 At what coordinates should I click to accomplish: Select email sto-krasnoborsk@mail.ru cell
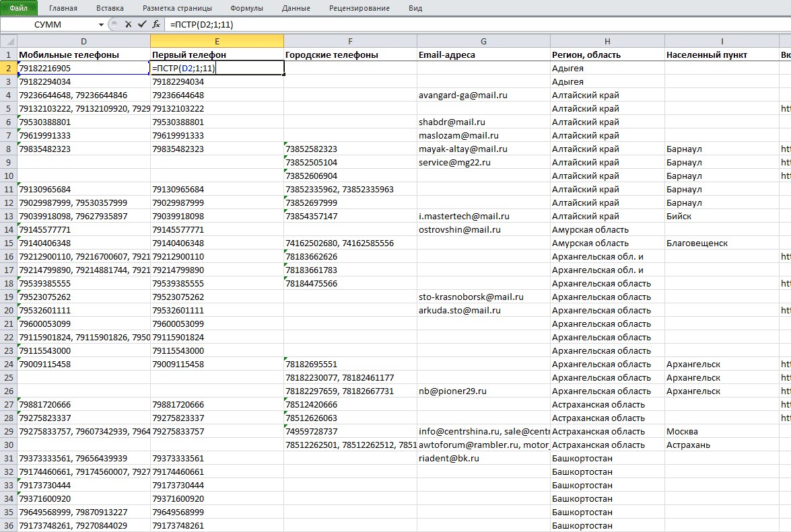(483, 297)
